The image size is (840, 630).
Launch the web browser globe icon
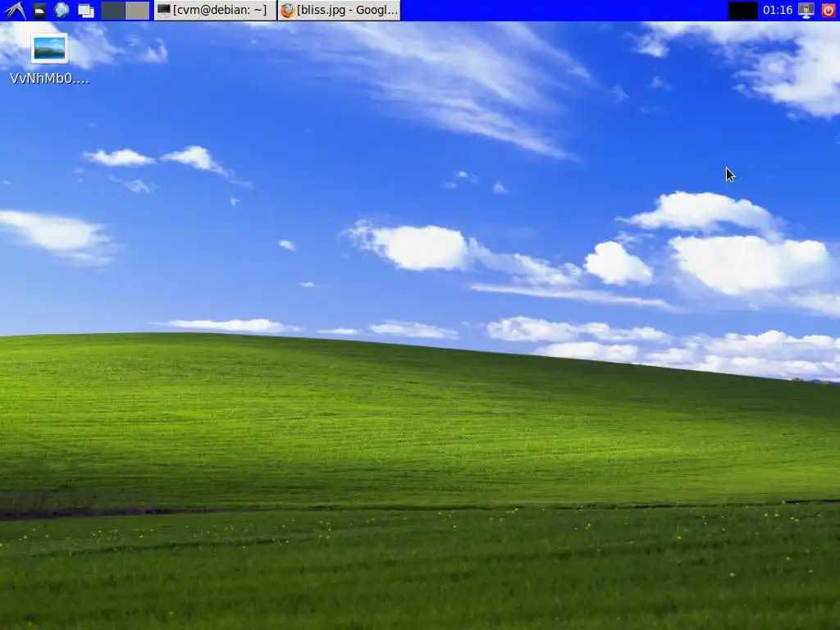(62, 10)
